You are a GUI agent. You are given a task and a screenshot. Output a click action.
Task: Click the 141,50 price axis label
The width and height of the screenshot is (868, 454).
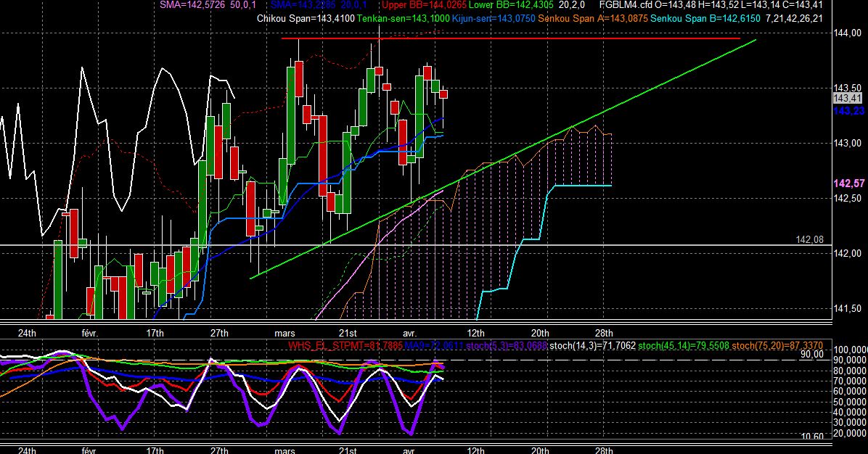(x=848, y=308)
